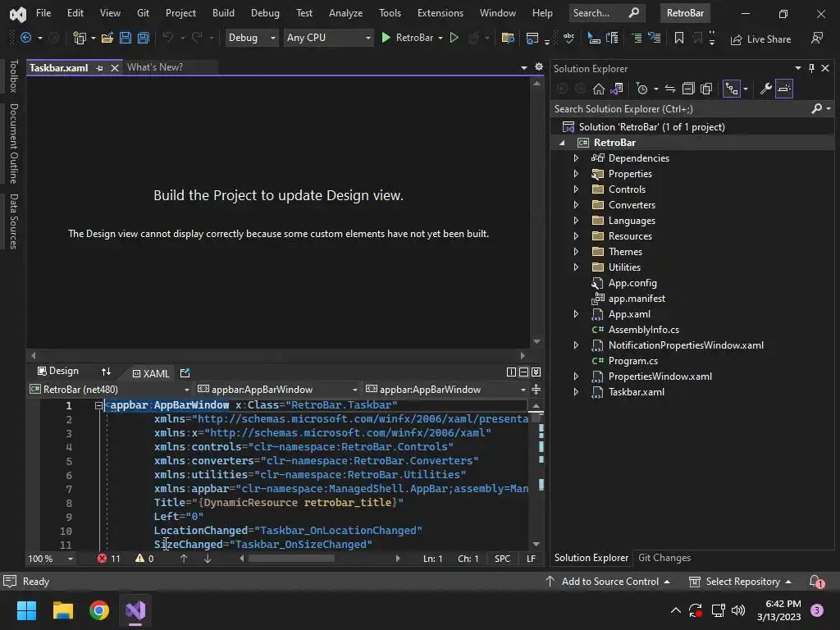Open Chrome from the Windows taskbar
This screenshot has height=630, width=840.
click(x=99, y=610)
